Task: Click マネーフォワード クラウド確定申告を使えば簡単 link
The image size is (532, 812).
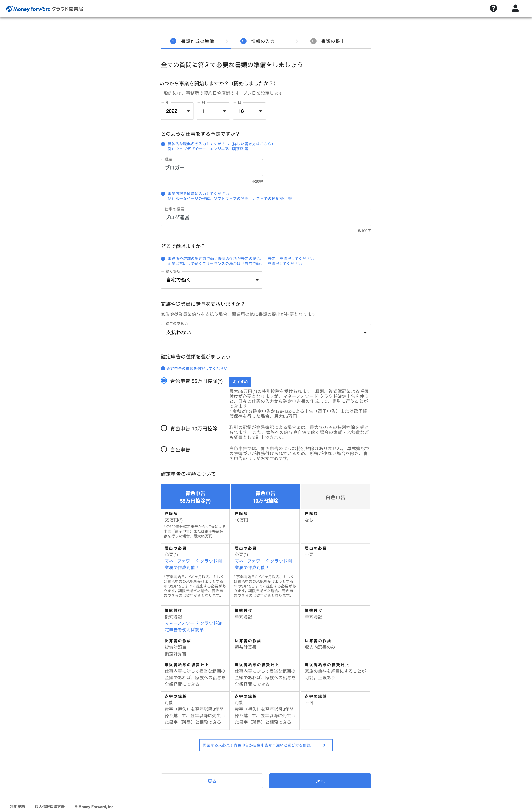Action: 193,626
